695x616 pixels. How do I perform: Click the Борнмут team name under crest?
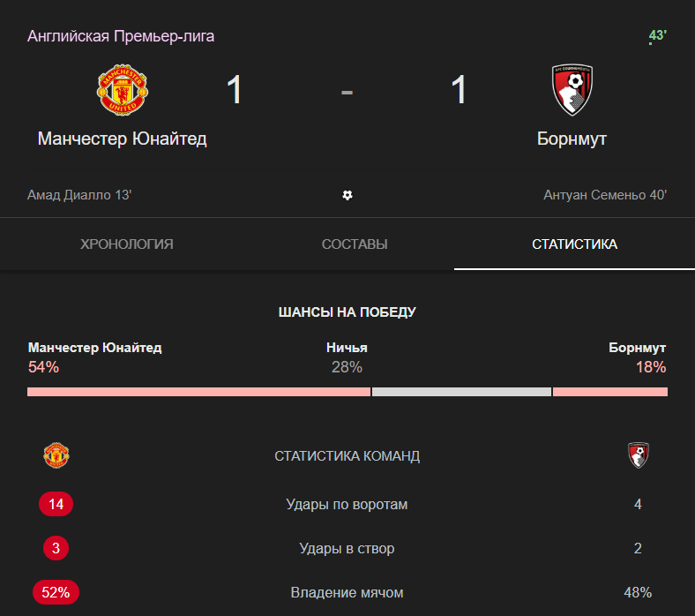pyautogui.click(x=572, y=139)
